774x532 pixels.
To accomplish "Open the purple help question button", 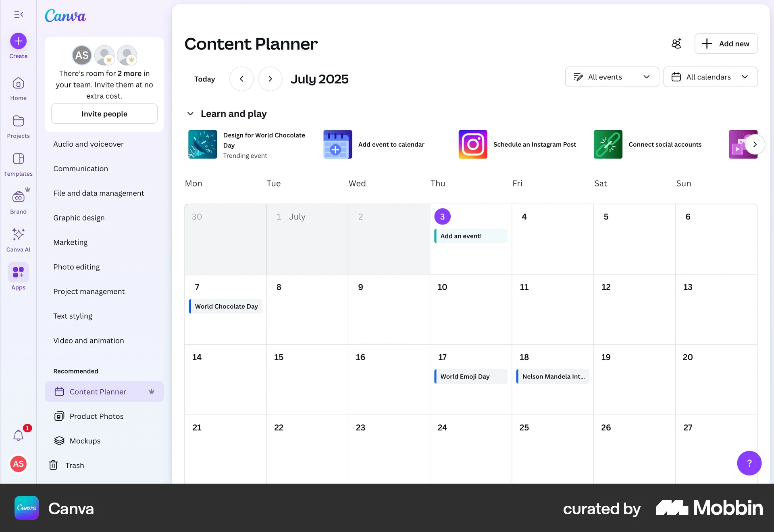I will (749, 463).
